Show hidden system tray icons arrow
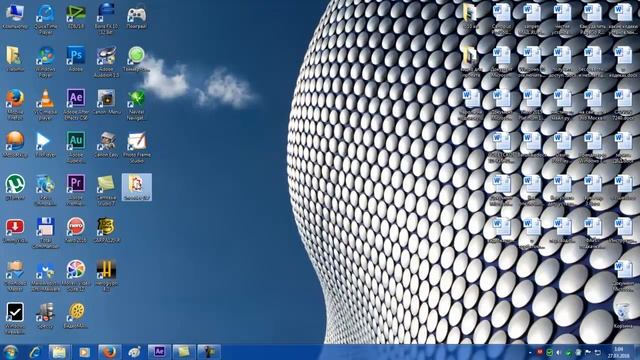Image resolution: width=640 pixels, height=360 pixels. coord(530,353)
